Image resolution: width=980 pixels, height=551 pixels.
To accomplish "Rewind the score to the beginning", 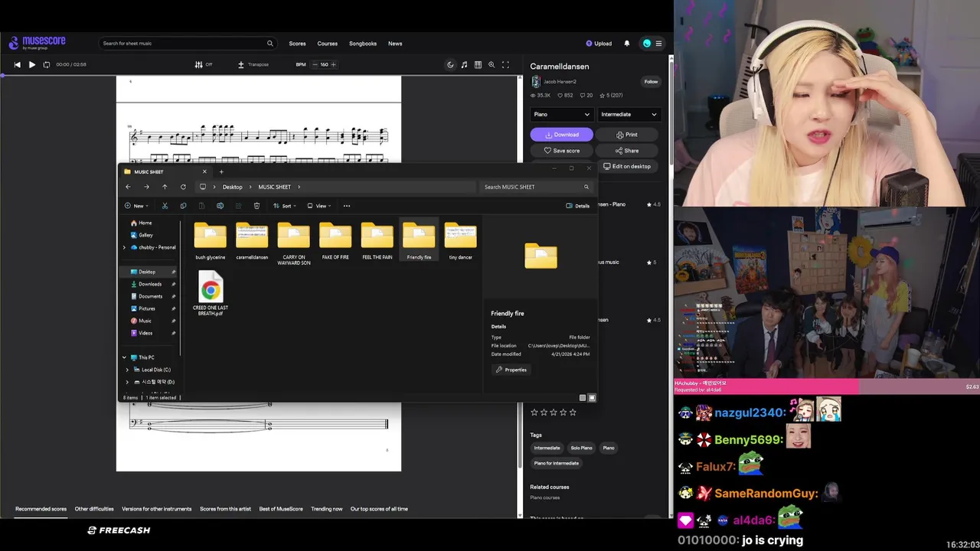I will (x=17, y=64).
